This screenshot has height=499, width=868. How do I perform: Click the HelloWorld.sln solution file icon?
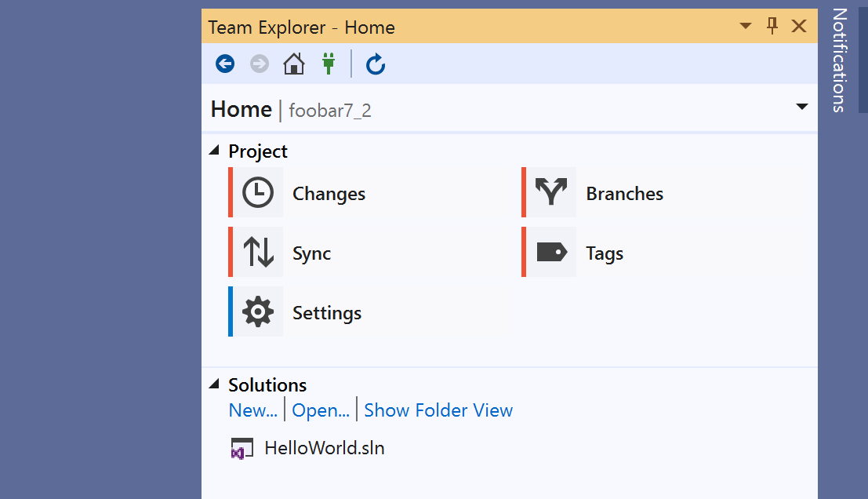click(x=242, y=448)
